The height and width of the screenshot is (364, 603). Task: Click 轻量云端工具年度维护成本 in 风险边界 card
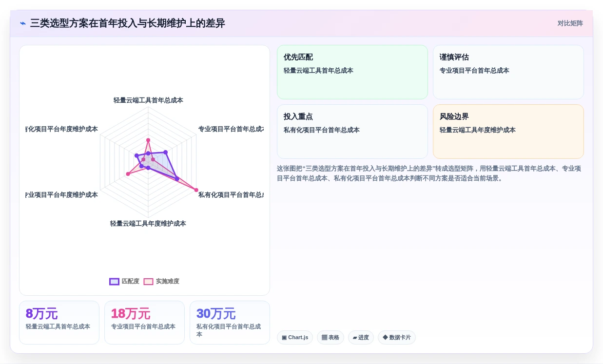(478, 130)
